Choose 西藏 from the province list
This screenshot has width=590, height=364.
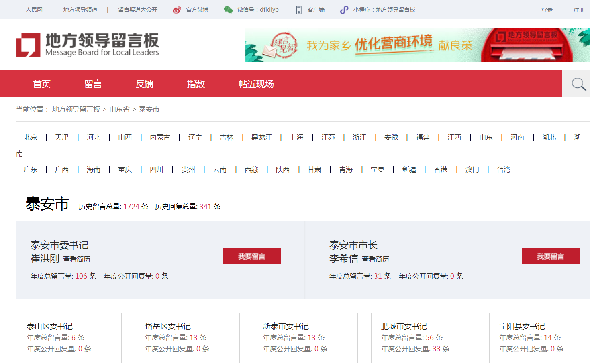252,169
